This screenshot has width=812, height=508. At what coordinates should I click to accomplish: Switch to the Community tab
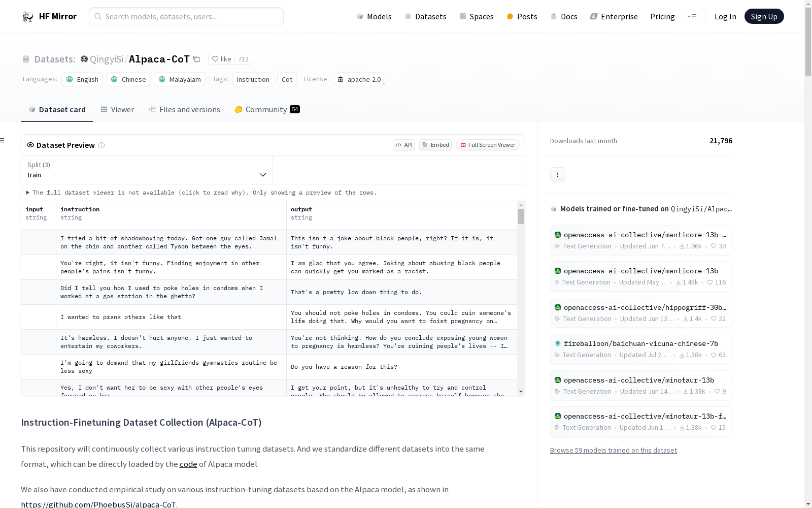267,110
